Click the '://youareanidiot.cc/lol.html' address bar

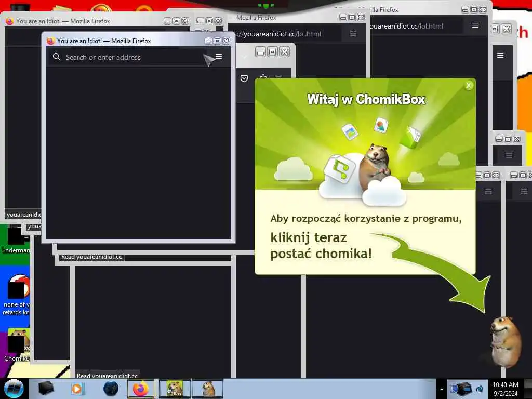pyautogui.click(x=285, y=34)
